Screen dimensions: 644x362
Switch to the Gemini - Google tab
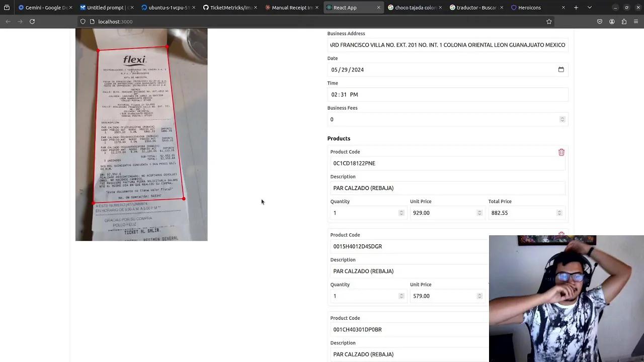click(x=43, y=8)
